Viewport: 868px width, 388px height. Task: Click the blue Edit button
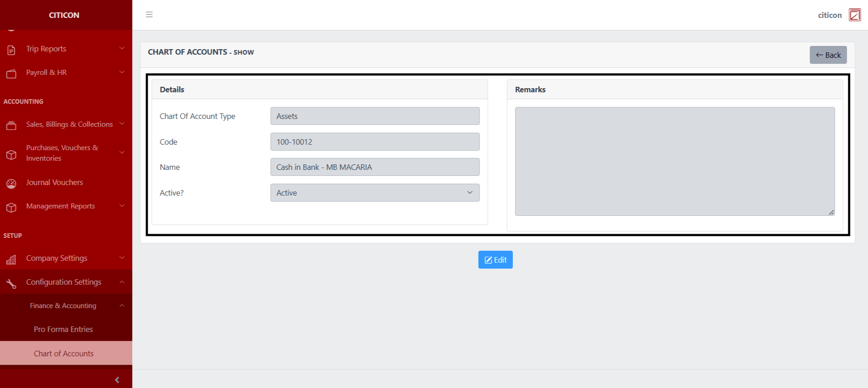click(x=495, y=260)
